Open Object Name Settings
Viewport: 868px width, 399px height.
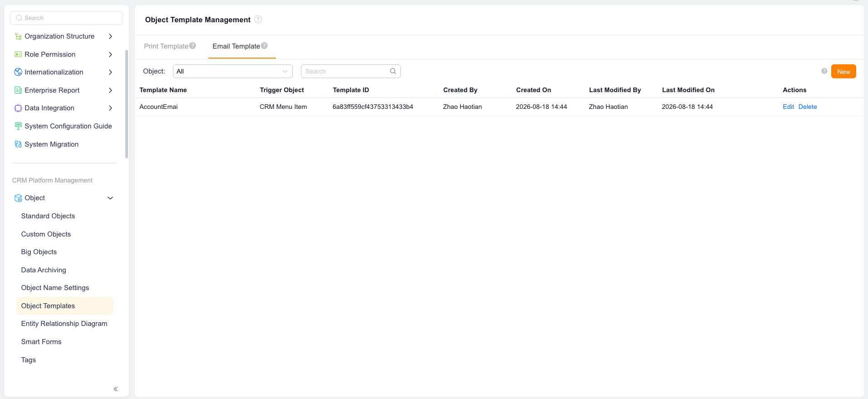(x=55, y=288)
